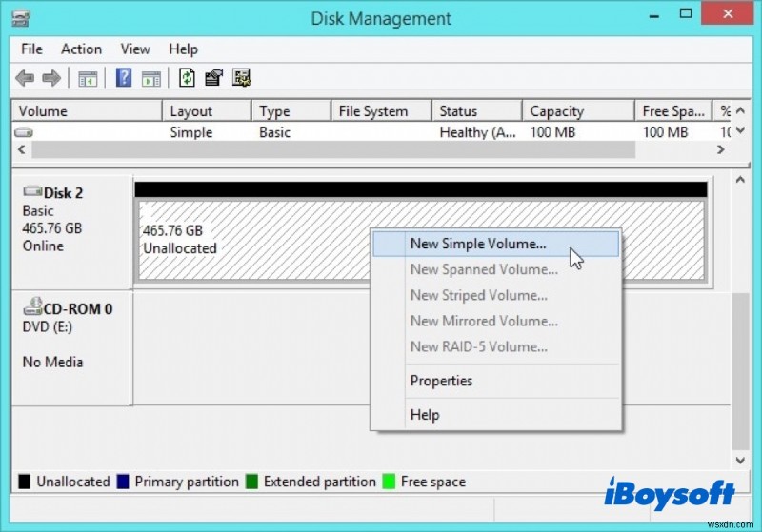
Task: Toggle the console tree pane icon
Action: point(88,78)
